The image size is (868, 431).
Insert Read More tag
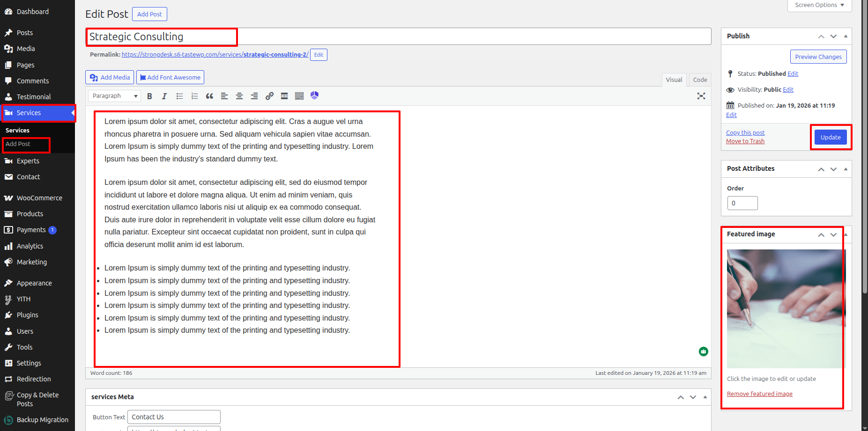284,96
